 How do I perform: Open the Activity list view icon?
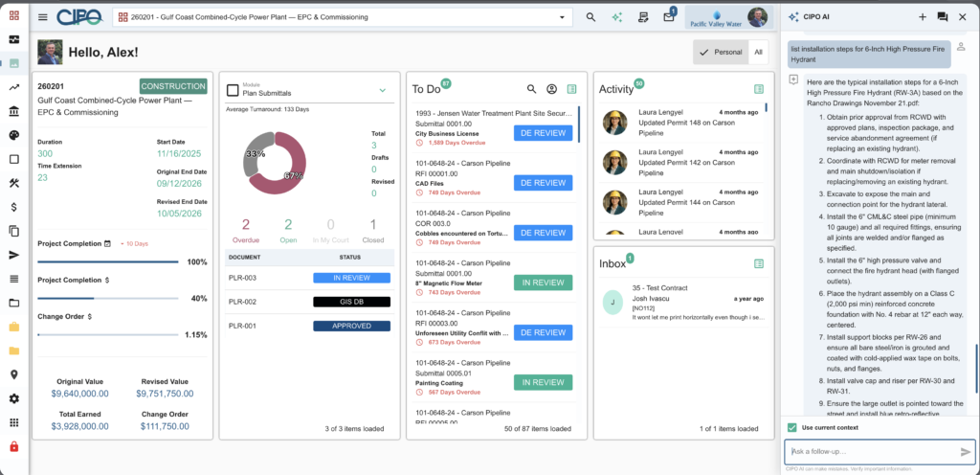(x=759, y=89)
